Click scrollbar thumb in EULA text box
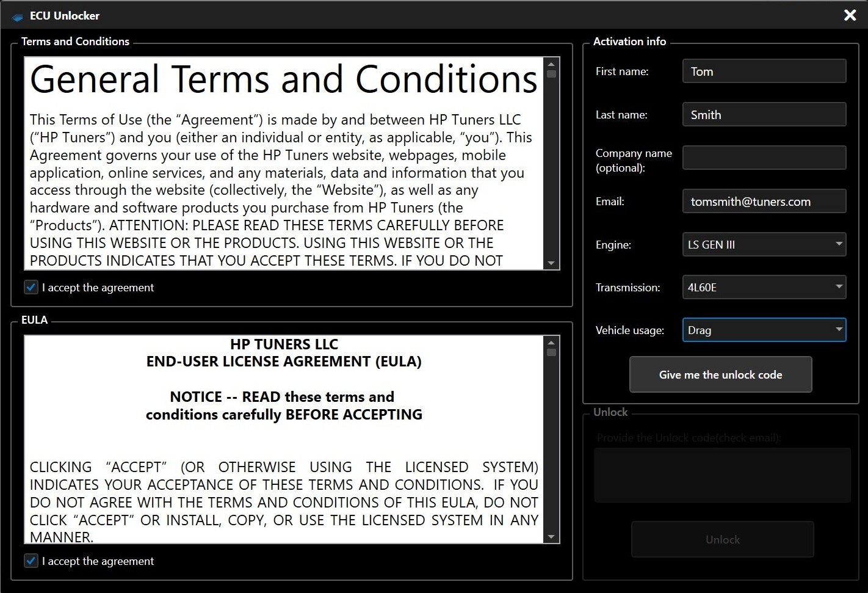The width and height of the screenshot is (868, 593). pyautogui.click(x=551, y=352)
